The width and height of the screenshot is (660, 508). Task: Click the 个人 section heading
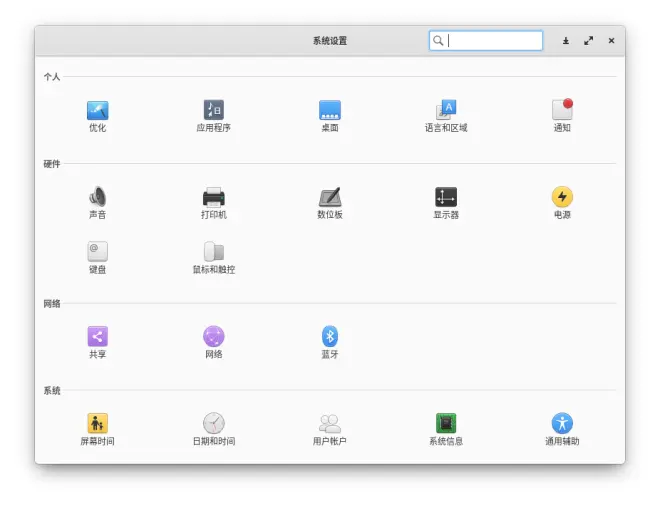click(52, 77)
